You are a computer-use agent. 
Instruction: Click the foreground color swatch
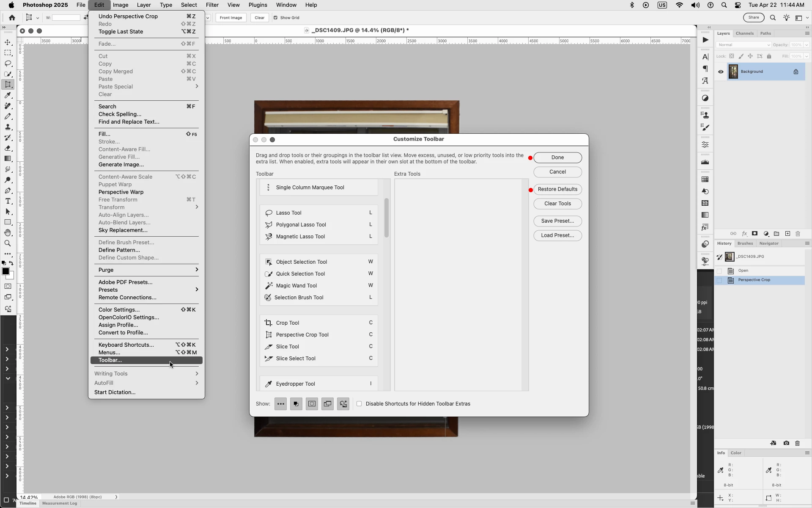[x=5, y=271]
